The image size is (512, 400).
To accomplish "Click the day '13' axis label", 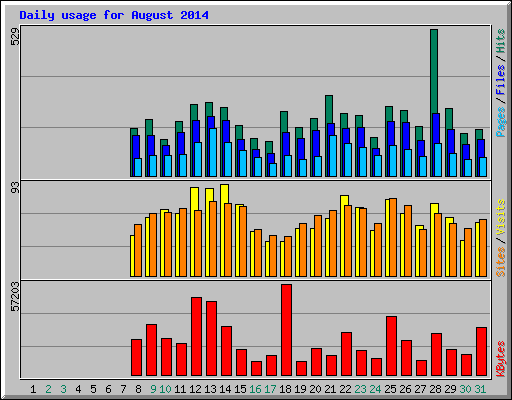I will tap(210, 389).
